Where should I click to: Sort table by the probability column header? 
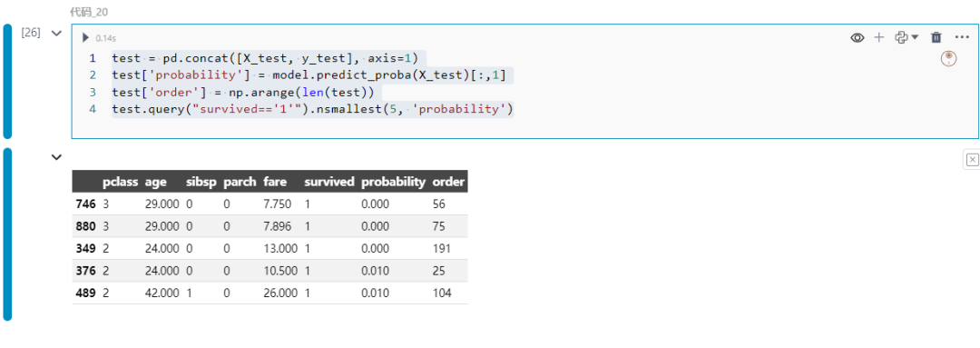click(x=394, y=182)
